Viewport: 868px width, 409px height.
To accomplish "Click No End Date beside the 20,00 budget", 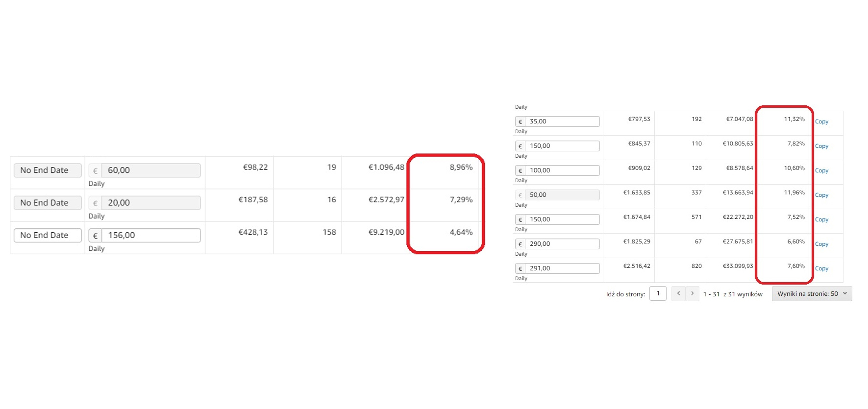I will pos(48,203).
